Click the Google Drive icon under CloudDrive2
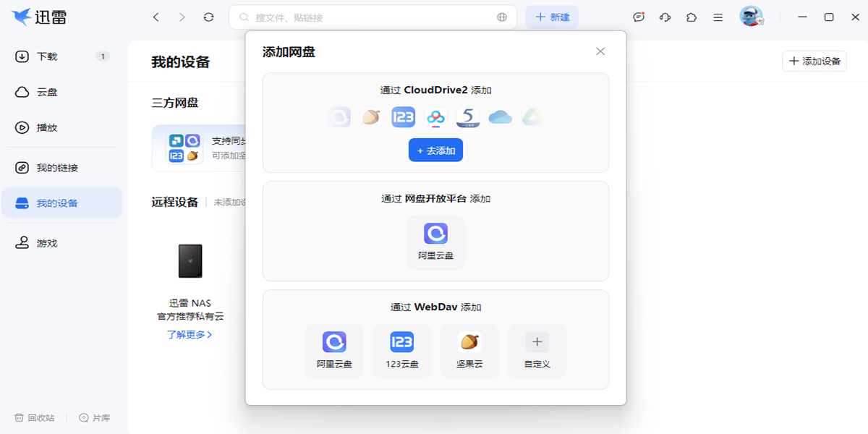The width and height of the screenshot is (868, 434). (532, 117)
